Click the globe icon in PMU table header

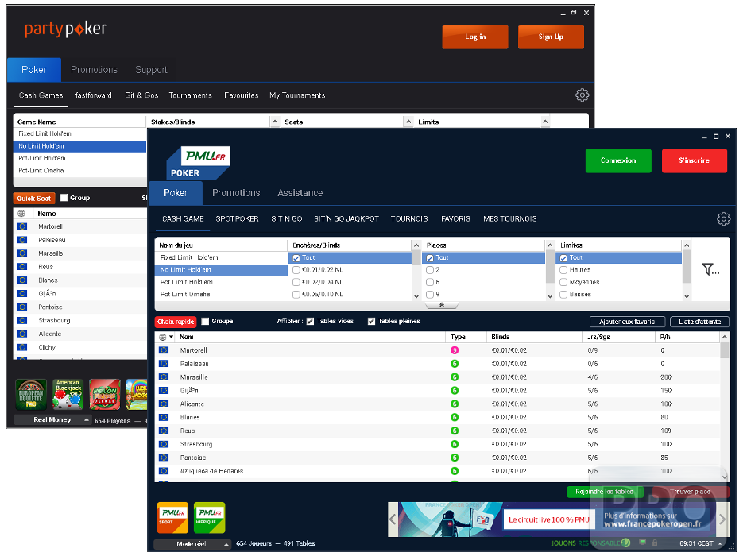tap(163, 337)
